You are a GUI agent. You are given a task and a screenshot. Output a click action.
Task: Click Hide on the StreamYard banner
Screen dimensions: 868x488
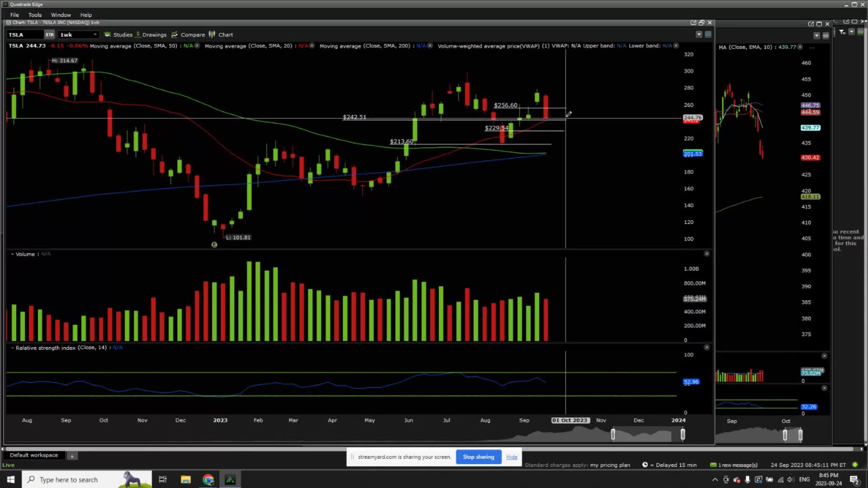click(x=511, y=457)
